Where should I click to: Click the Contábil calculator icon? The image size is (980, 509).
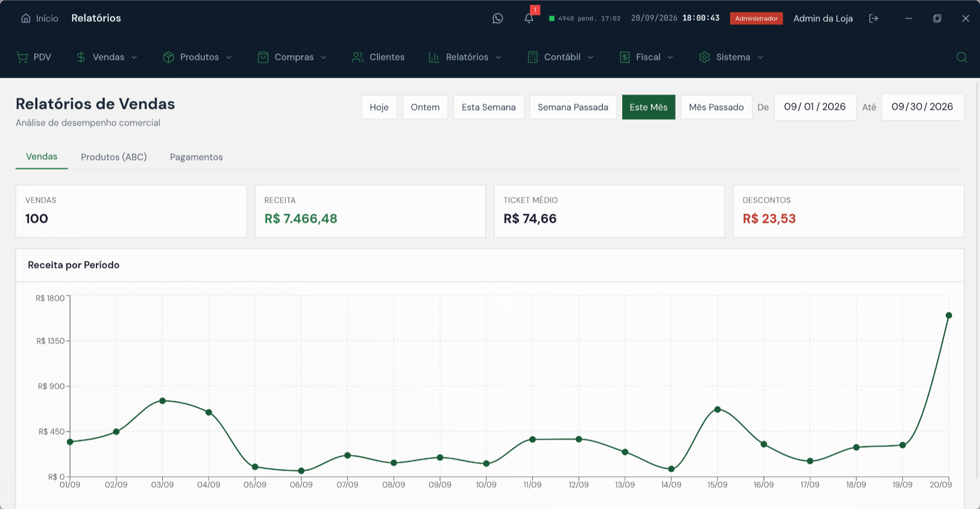pos(533,57)
